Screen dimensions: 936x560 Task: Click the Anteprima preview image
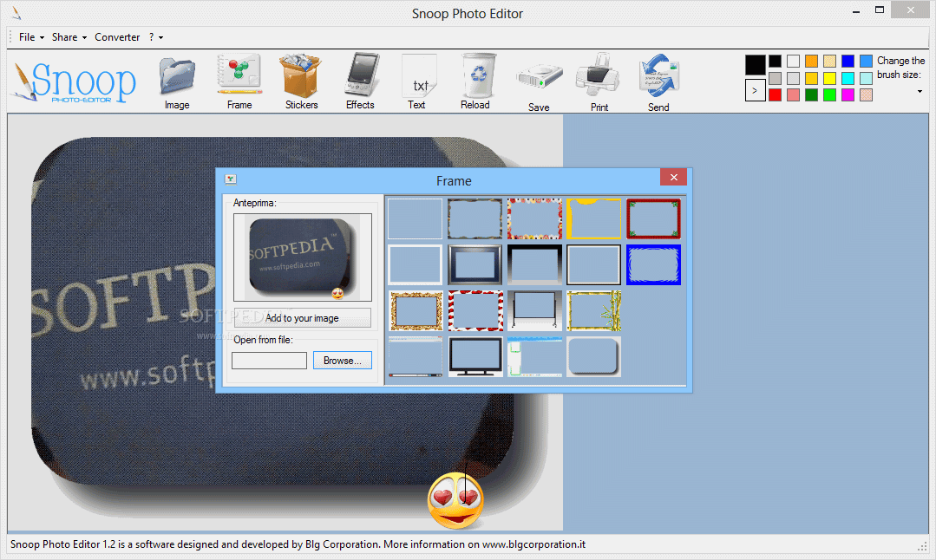click(303, 257)
